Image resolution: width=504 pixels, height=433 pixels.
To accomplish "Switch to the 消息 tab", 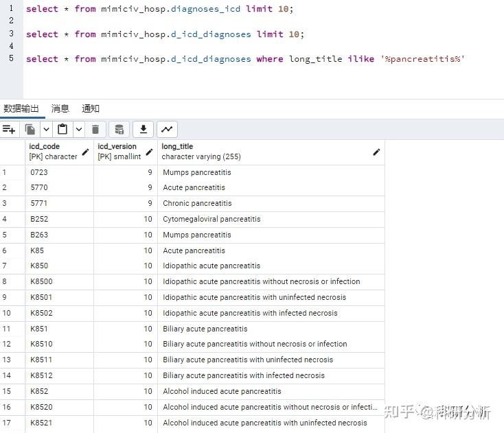I will point(60,108).
